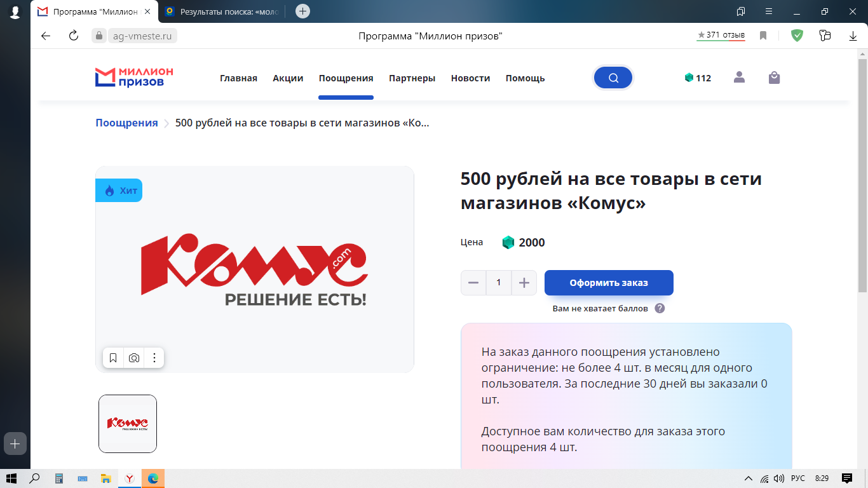
Task: View the 112 points balance
Action: point(698,78)
